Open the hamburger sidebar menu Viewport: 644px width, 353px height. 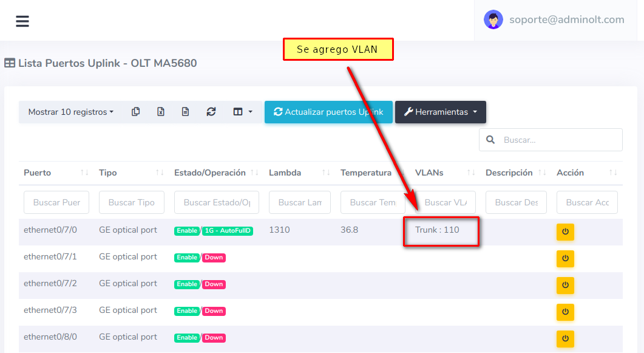coord(22,21)
